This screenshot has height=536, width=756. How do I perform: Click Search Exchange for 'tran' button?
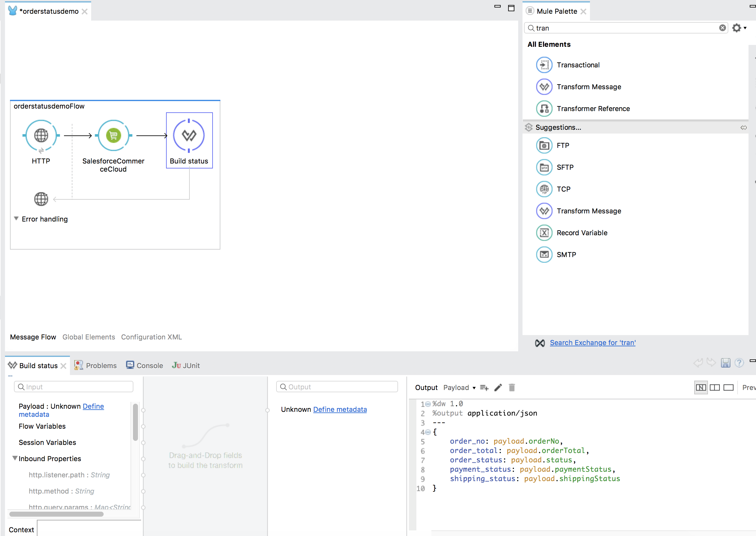pos(592,342)
